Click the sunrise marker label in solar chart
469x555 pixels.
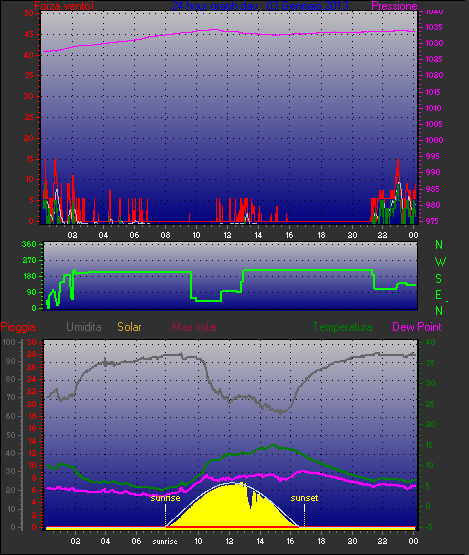[x=165, y=498]
